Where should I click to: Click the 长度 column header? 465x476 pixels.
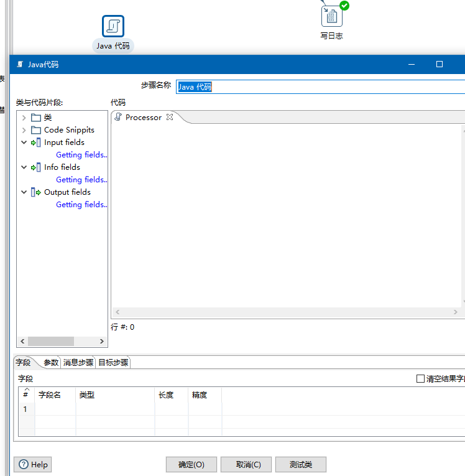point(172,394)
